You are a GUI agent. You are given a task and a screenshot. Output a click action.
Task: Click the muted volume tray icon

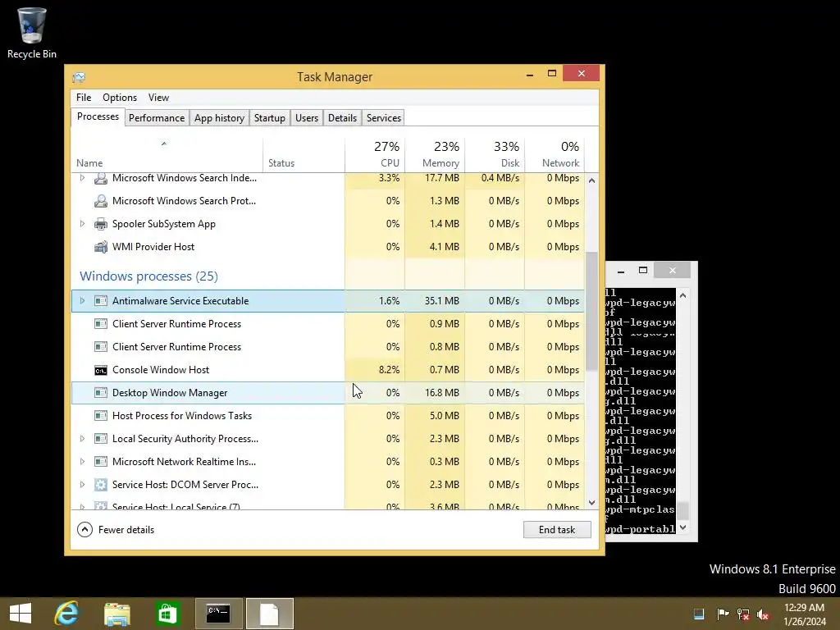(763, 614)
